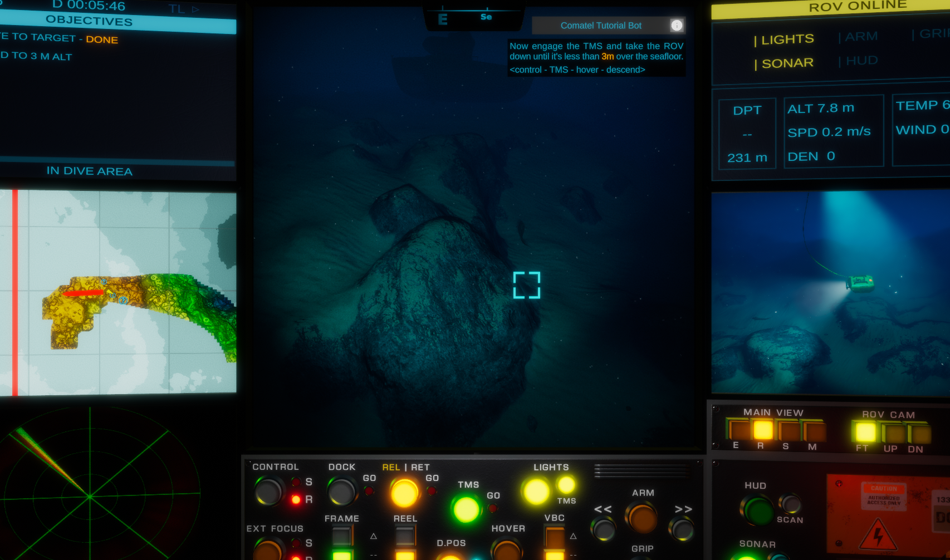Toggle the small TMS lights button
Image resolution: width=950 pixels, height=560 pixels.
click(x=566, y=485)
